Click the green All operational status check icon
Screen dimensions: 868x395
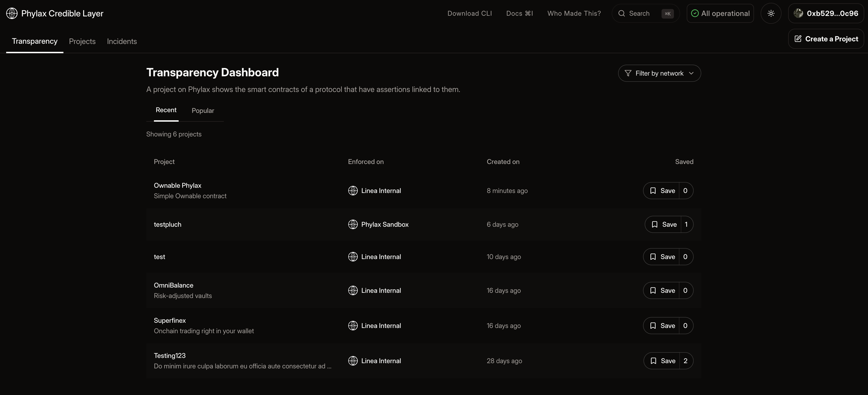[694, 14]
